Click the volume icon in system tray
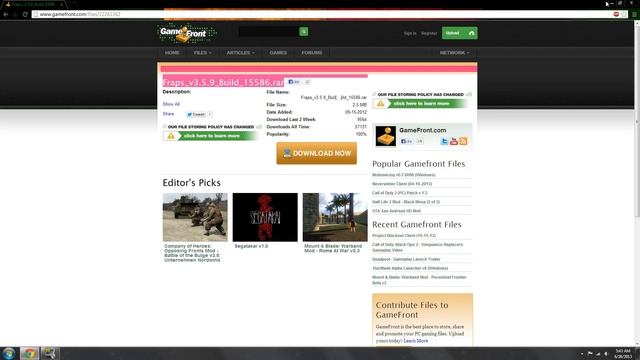The image size is (640, 360). pyautogui.click(x=606, y=354)
